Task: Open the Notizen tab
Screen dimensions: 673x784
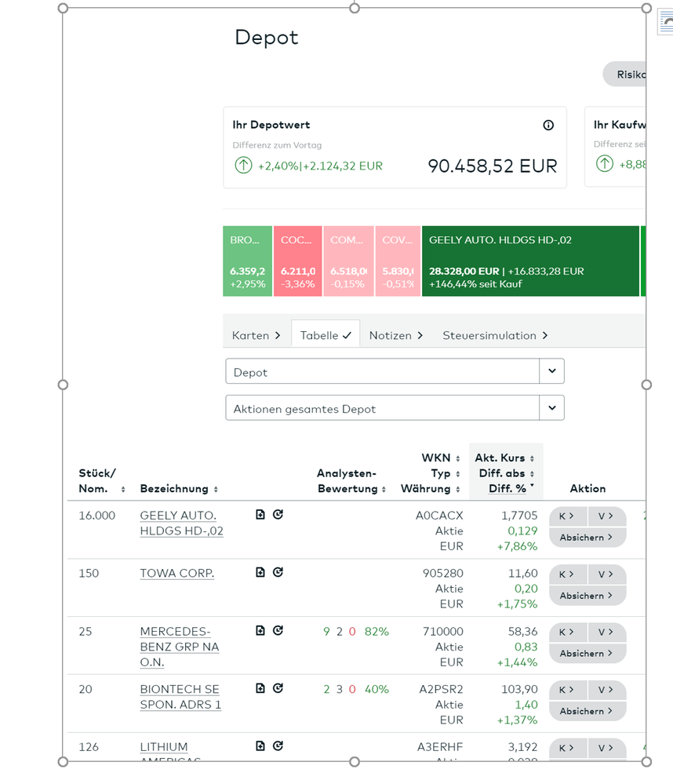Action: click(396, 335)
